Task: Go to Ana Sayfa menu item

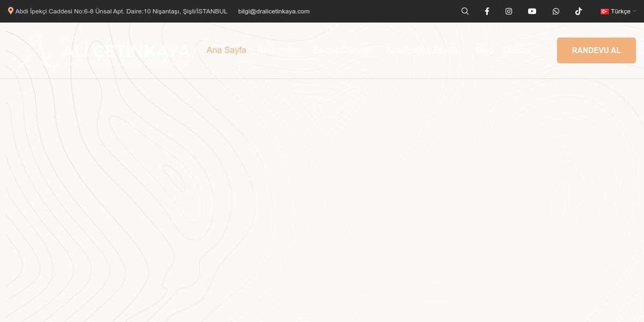Action: (226, 50)
